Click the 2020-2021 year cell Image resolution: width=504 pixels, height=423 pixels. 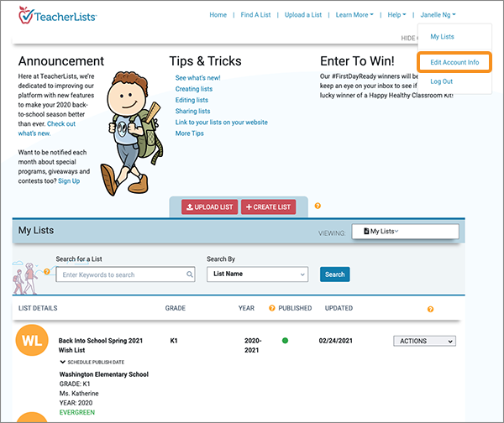253,345
